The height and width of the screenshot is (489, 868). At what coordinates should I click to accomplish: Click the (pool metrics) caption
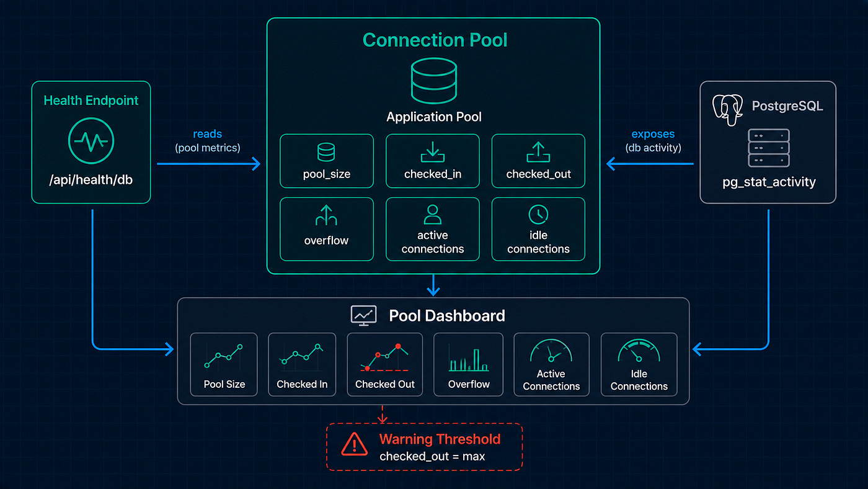(x=207, y=148)
